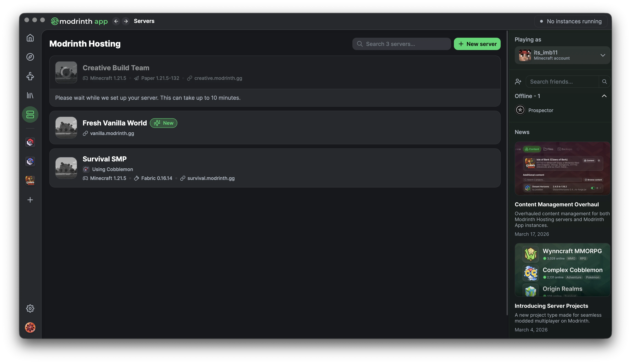631x364 pixels.
Task: Click the Search 3 servers field
Action: click(401, 44)
